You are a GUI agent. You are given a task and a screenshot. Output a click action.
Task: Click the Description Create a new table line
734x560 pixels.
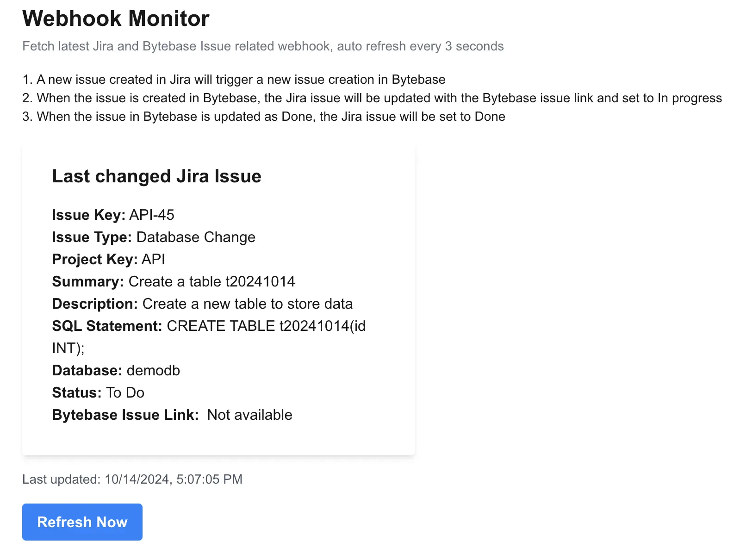point(202,304)
